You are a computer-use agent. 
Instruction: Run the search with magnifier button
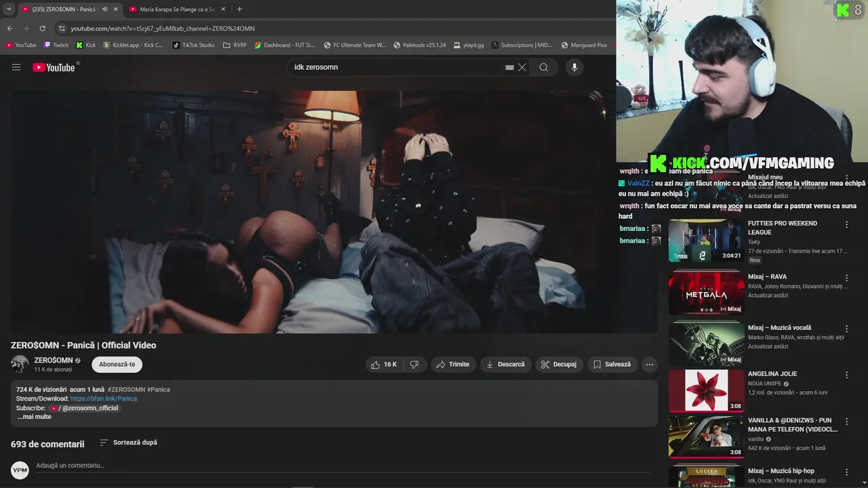pyautogui.click(x=544, y=67)
